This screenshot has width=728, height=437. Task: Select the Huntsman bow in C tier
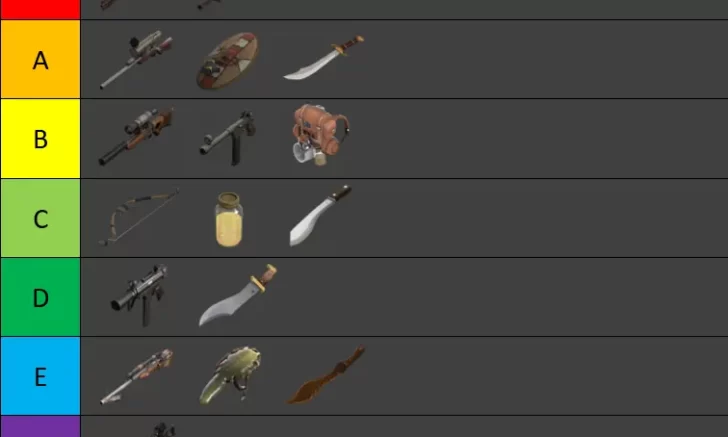pos(139,217)
